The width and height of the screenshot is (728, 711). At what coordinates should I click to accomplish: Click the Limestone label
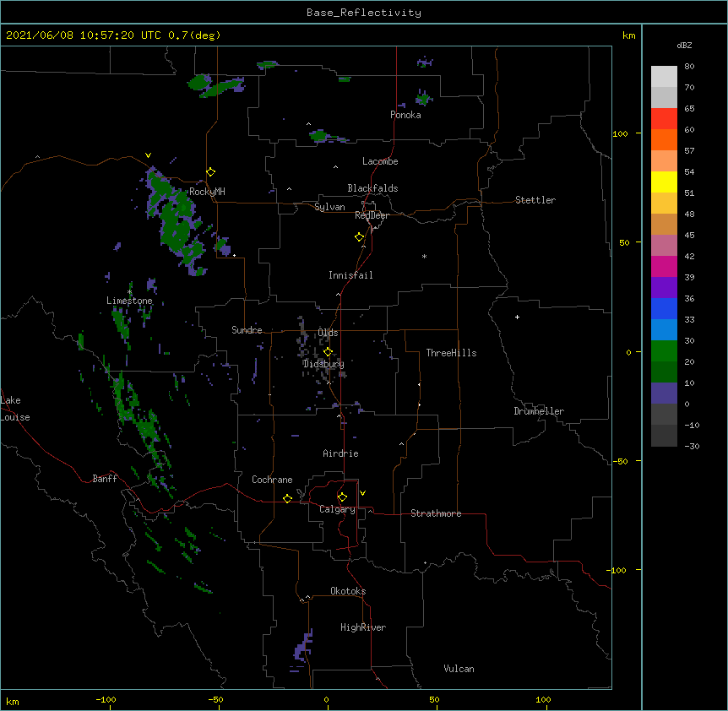[129, 301]
